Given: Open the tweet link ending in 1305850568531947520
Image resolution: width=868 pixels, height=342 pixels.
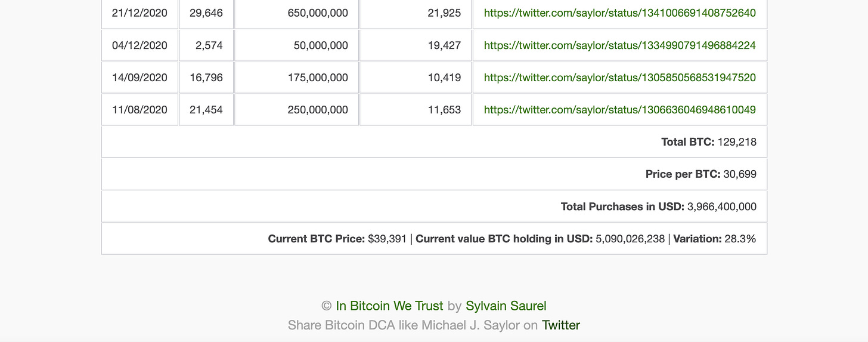Looking at the screenshot, I should click(620, 77).
